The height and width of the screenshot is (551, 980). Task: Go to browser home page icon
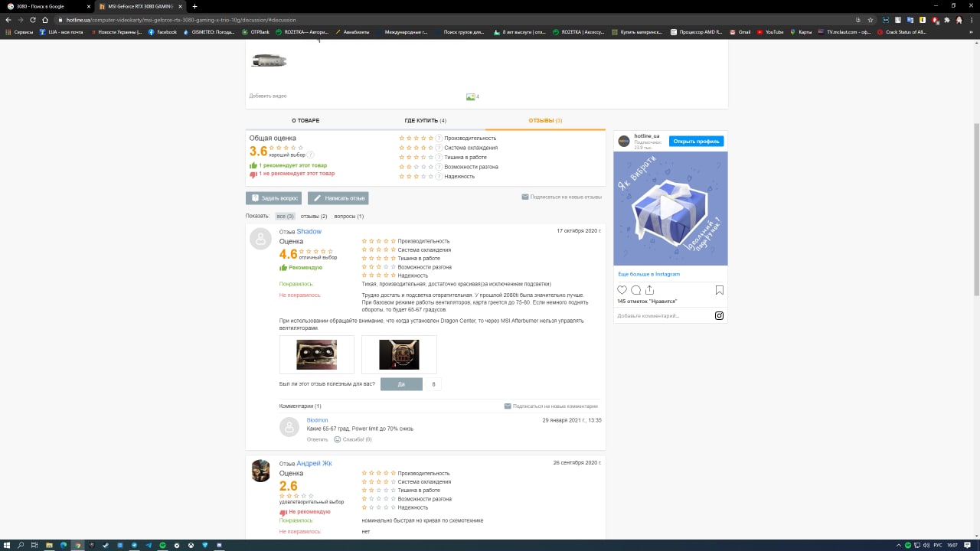coord(45,20)
